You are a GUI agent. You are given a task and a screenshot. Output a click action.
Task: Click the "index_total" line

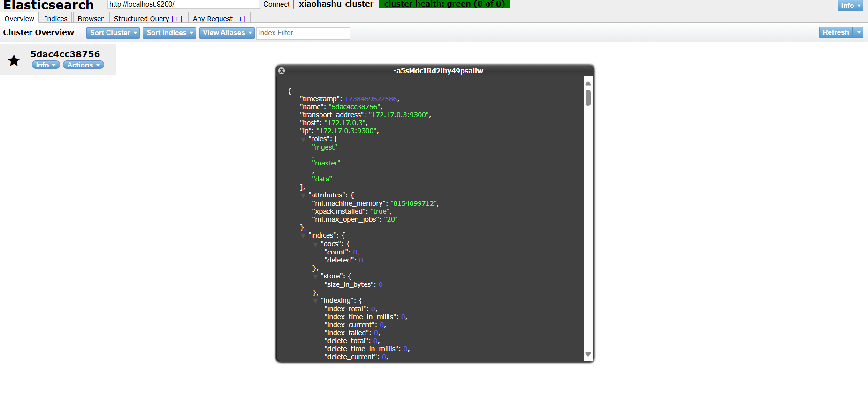pos(351,309)
